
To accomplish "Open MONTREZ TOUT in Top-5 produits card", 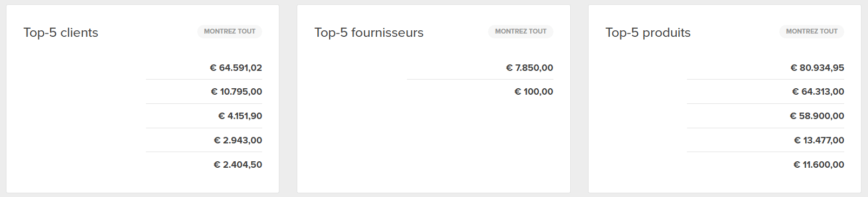I will click(x=811, y=31).
